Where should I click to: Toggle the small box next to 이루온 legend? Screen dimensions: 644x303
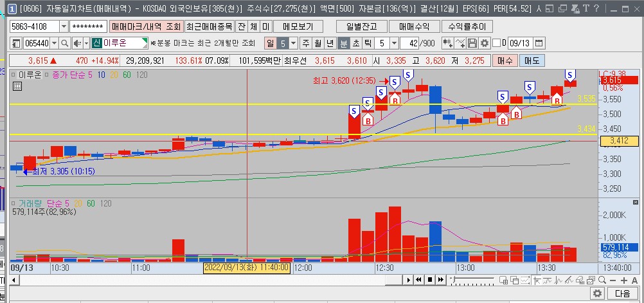pos(13,75)
